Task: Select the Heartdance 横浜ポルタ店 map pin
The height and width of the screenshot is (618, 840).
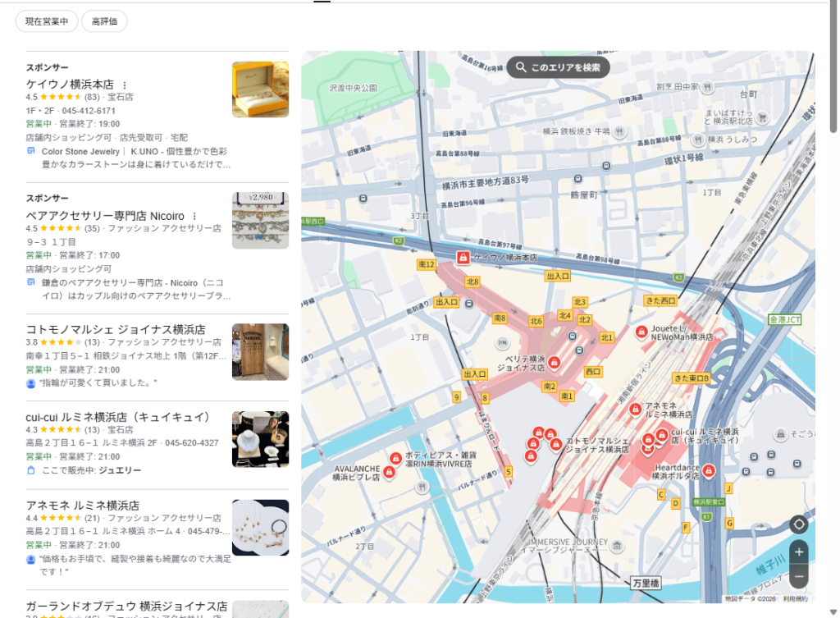Action: (709, 470)
